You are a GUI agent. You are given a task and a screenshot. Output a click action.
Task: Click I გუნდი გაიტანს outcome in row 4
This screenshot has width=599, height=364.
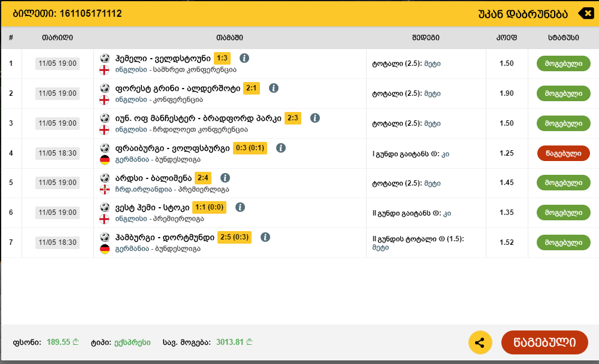(411, 154)
